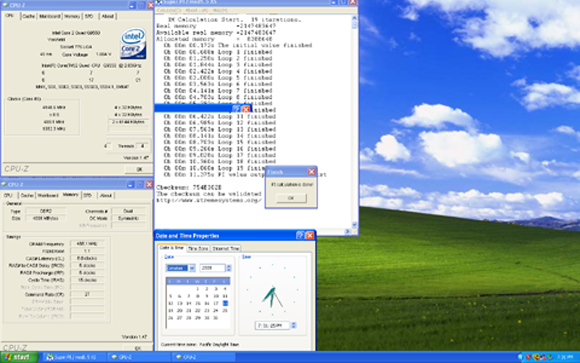Click the taskbar clock
The height and width of the screenshot is (363, 580).
coord(564,357)
